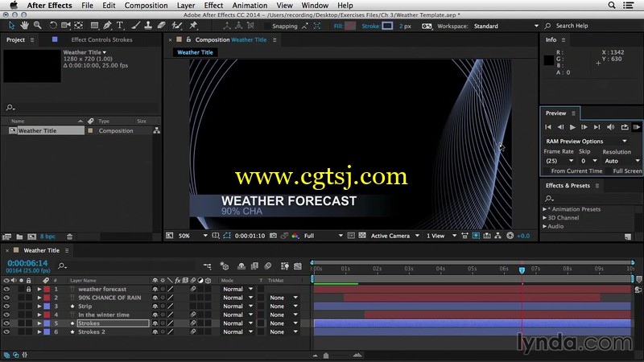Image resolution: width=644 pixels, height=362 pixels.
Task: Switch to Effect Controls Strokes tab
Action: (101, 39)
